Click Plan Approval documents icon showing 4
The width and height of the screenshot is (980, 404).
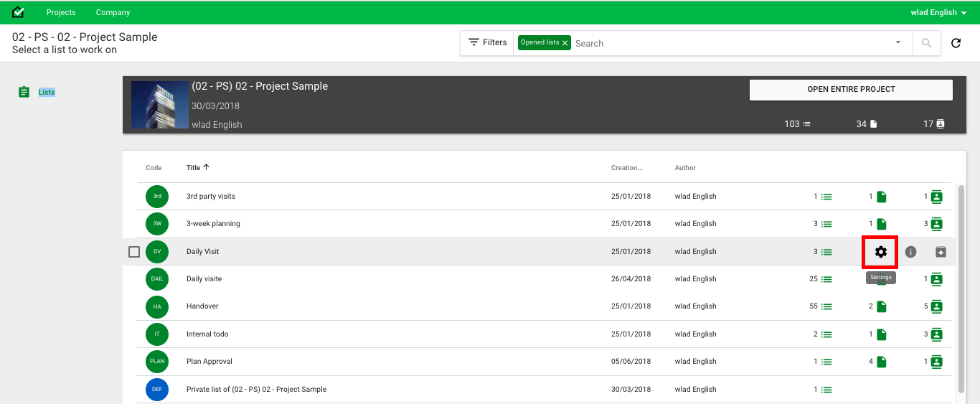click(882, 362)
